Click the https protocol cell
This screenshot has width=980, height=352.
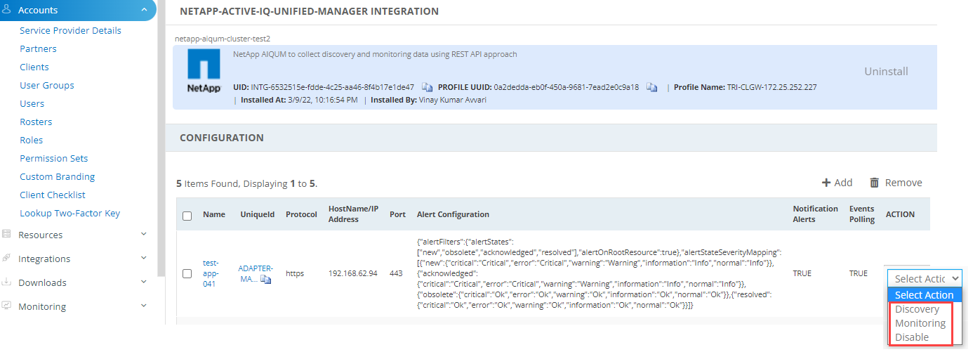click(295, 273)
